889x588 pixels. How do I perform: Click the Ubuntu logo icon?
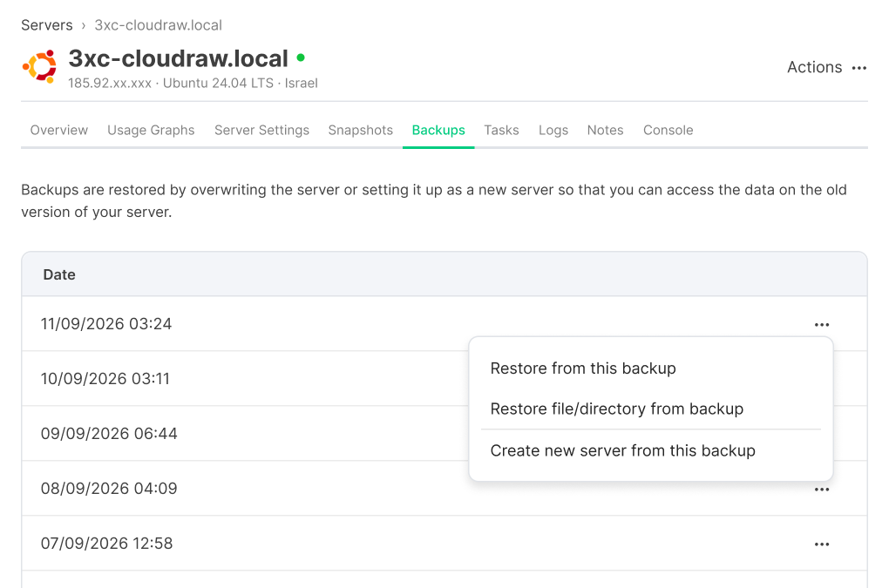coord(39,66)
